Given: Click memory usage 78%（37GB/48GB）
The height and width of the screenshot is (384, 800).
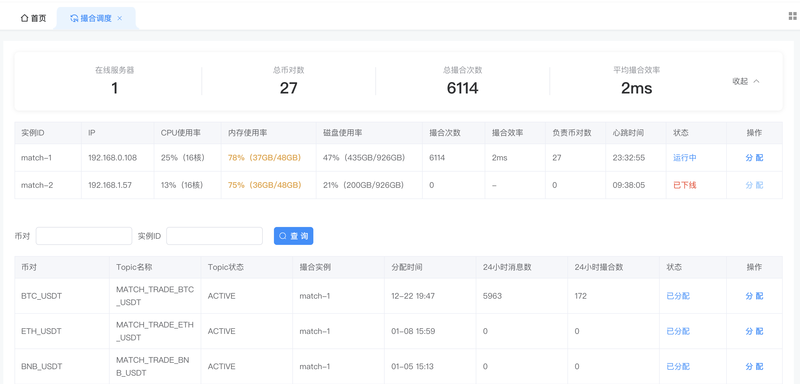Looking at the screenshot, I should pyautogui.click(x=264, y=158).
